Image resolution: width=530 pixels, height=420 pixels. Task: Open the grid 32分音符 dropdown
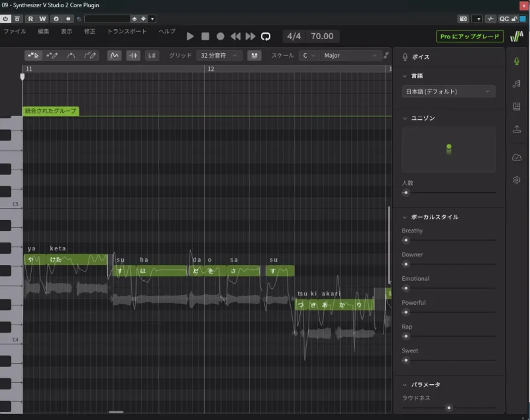[x=219, y=56]
